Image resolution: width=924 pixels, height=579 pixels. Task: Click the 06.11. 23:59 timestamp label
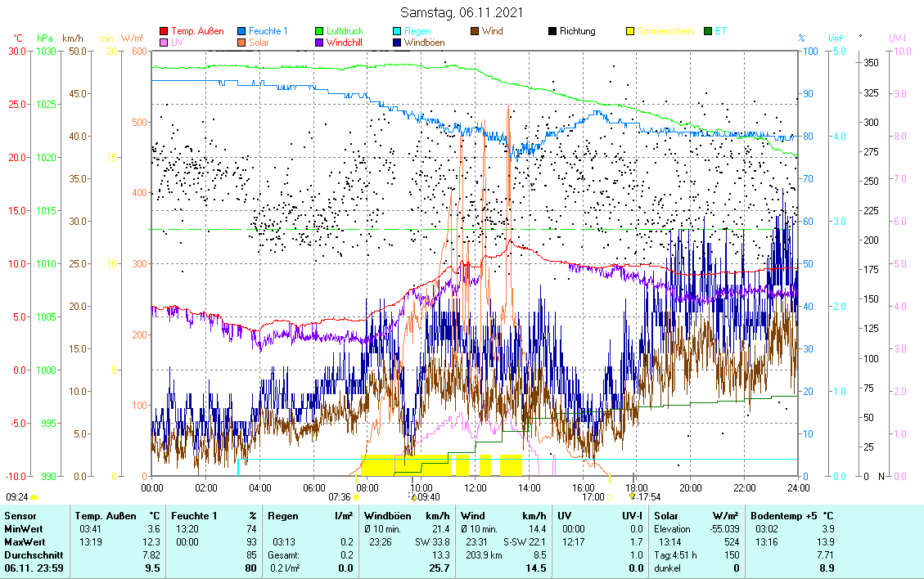[x=33, y=568]
